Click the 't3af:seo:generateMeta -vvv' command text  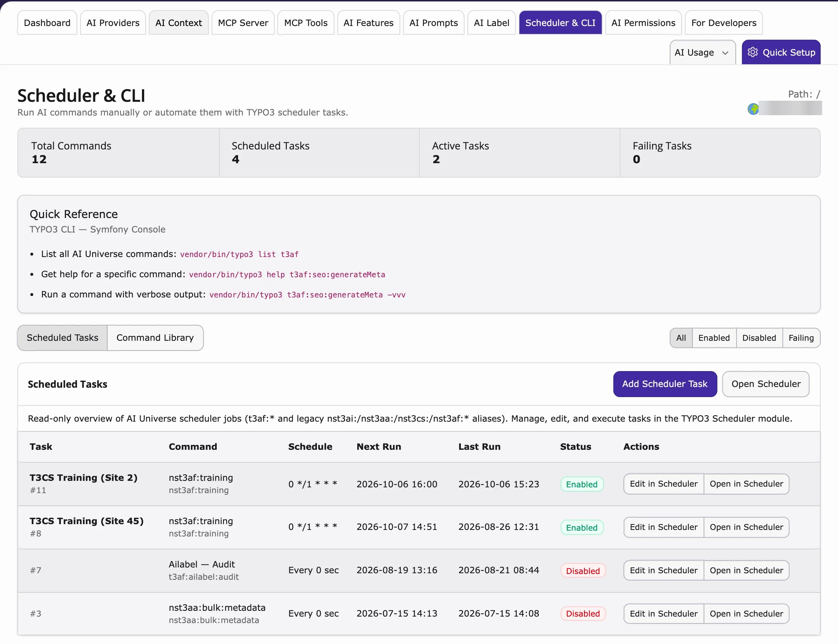(x=346, y=295)
